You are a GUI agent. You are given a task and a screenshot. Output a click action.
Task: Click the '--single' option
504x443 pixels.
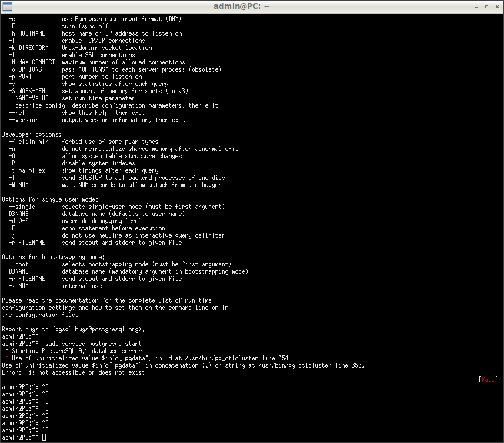pos(22,207)
